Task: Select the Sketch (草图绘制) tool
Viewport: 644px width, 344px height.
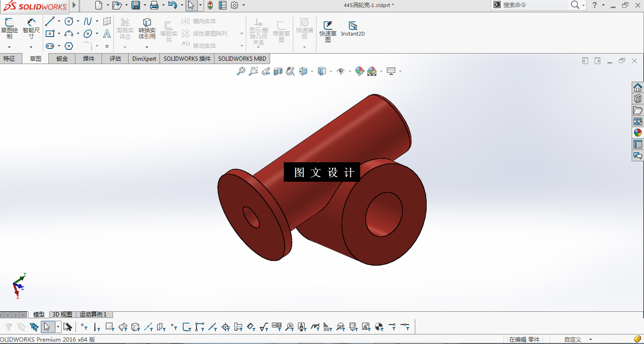Action: click(x=9, y=28)
